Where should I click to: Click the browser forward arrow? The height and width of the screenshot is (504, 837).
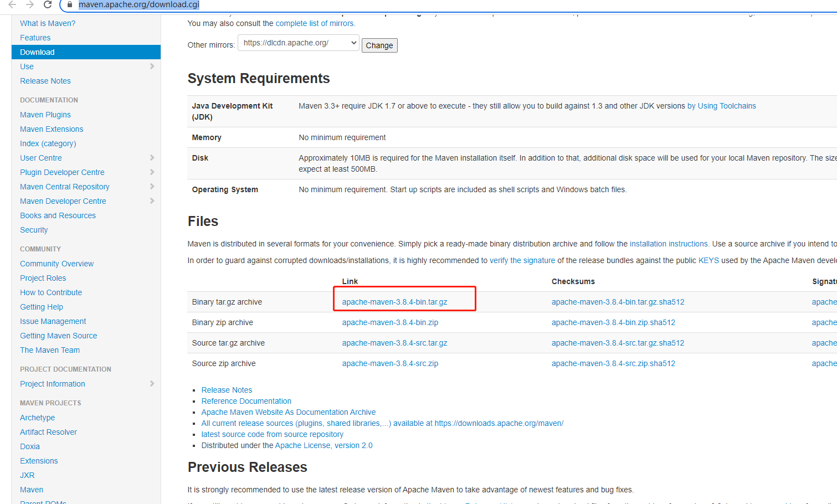pos(30,4)
